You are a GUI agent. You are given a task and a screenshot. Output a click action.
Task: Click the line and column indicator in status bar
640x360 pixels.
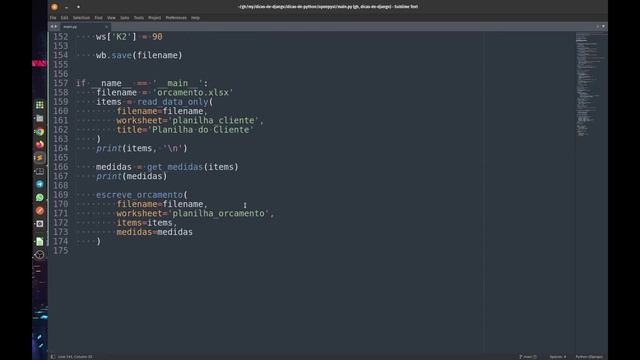point(75,357)
